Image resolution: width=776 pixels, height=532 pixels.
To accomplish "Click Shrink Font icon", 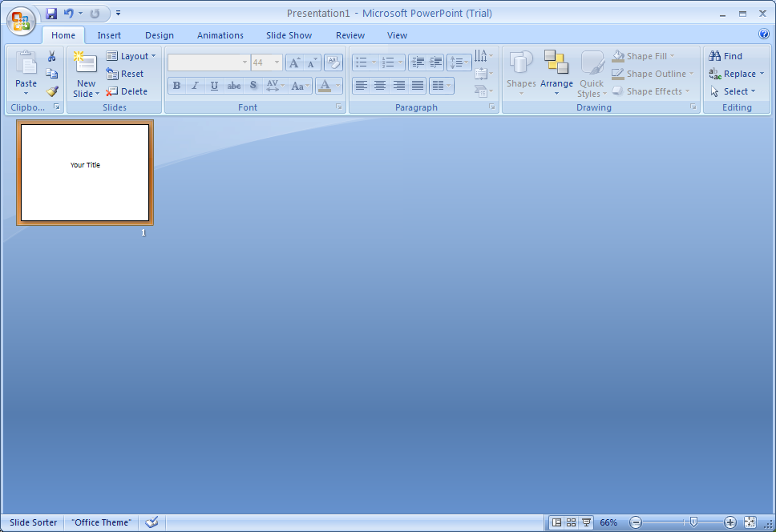I will (x=313, y=62).
